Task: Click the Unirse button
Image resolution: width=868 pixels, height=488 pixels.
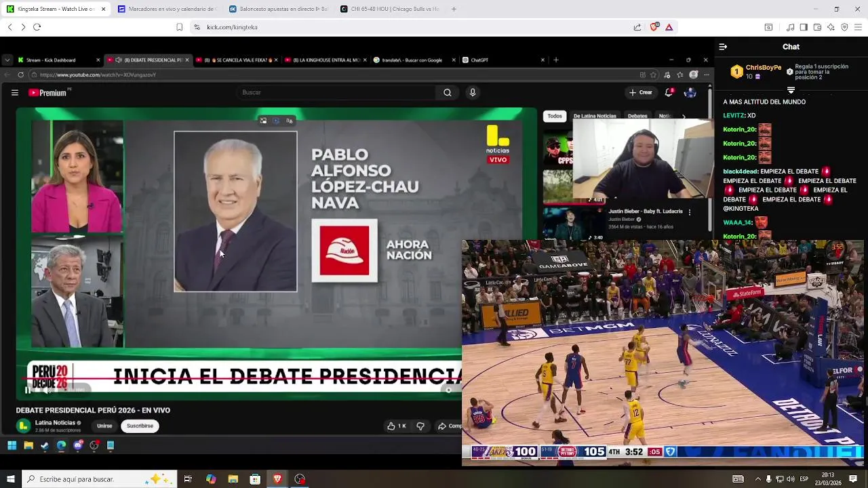Action: coord(104,426)
